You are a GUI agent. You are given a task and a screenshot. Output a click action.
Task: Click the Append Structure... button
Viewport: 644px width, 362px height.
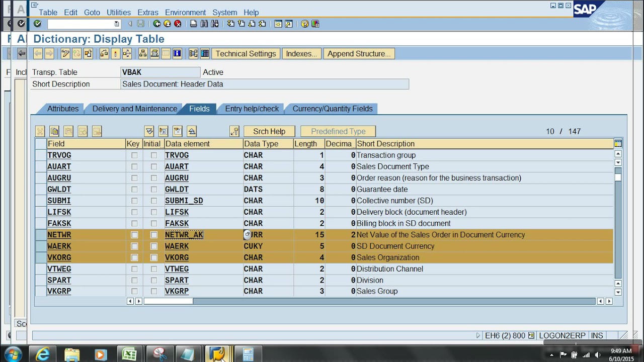[x=359, y=54]
